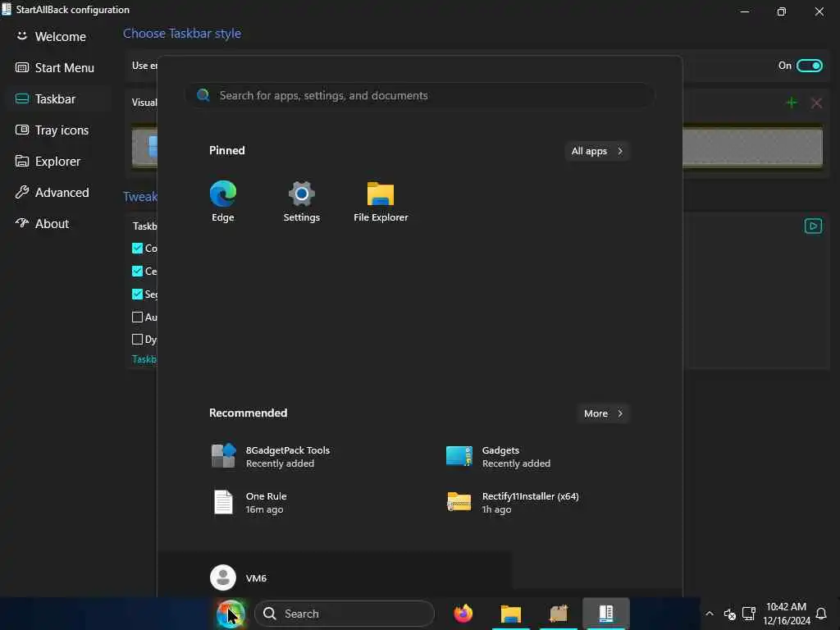Launch pinned Edge app
The height and width of the screenshot is (630, 840).
click(223, 202)
